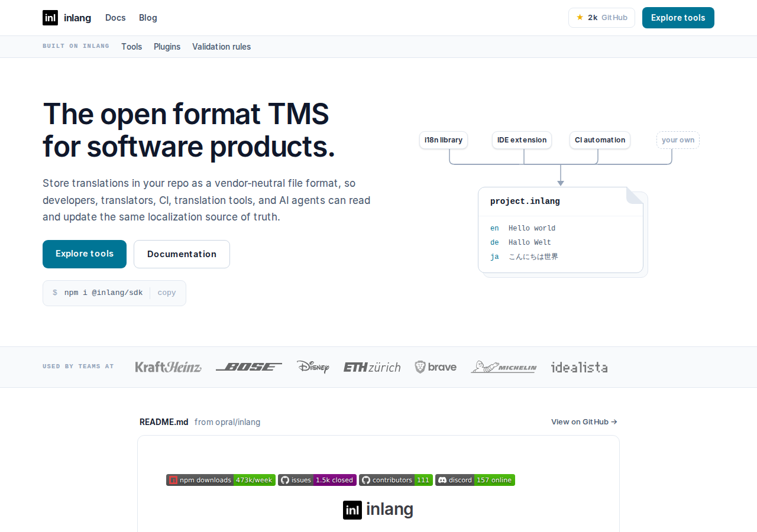Open the Blog page

click(x=148, y=18)
